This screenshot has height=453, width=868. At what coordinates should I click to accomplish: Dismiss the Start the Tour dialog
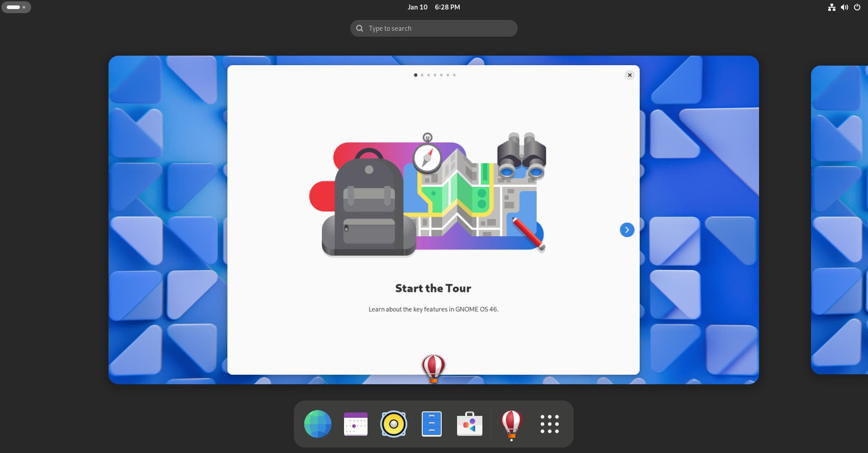click(629, 75)
